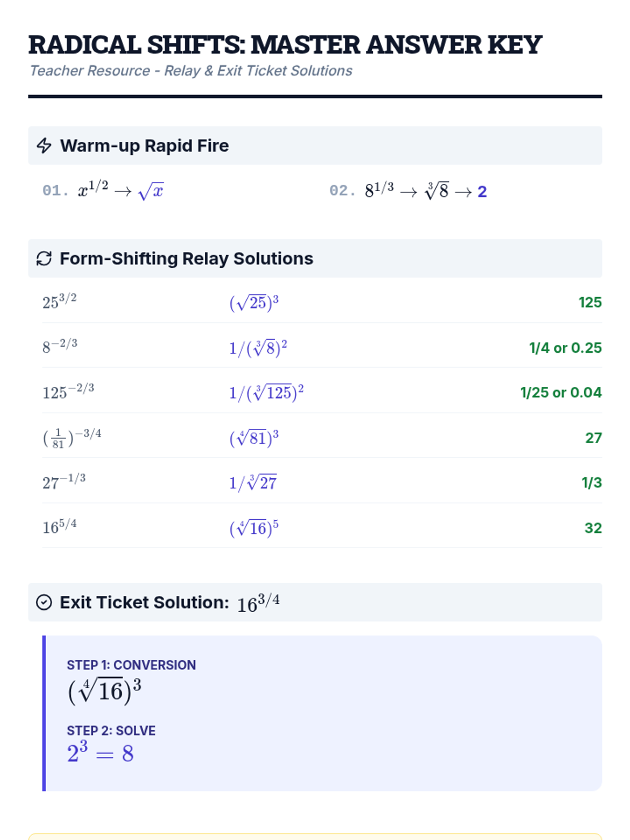This screenshot has height=840, width=630.
Task: Click the answer 1/3 in the relay table
Action: (591, 482)
